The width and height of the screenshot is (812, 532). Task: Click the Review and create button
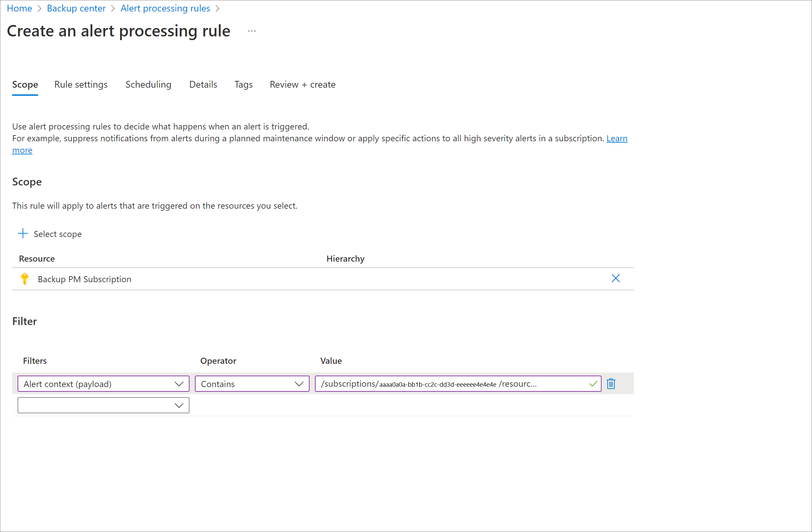point(303,84)
